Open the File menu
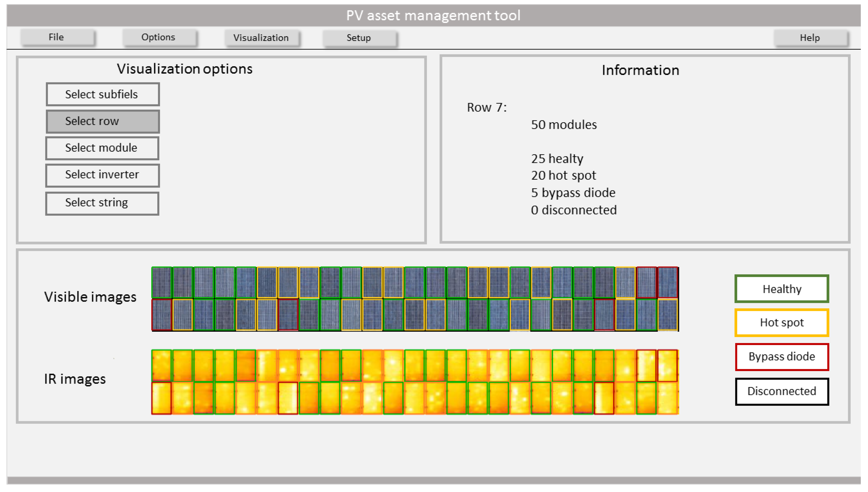Screen dimensions: 868x492 pyautogui.click(x=57, y=37)
